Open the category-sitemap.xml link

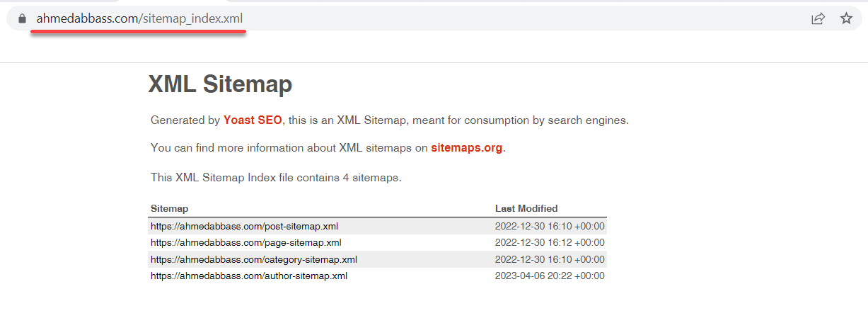(254, 259)
